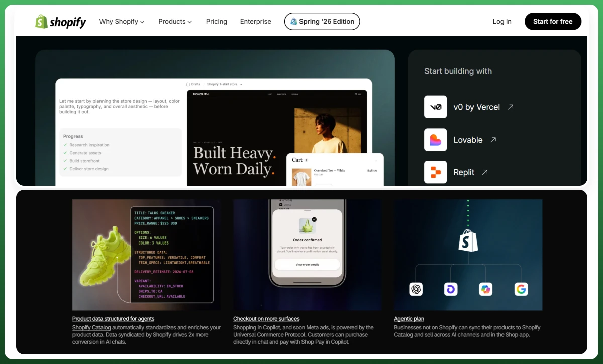The width and height of the screenshot is (603, 364).
Task: Open the Checkout on more surfaces link
Action: (266, 319)
